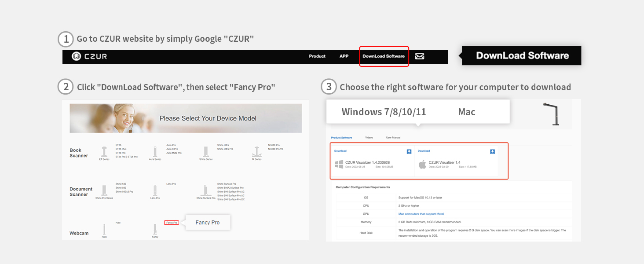The width and height of the screenshot is (644, 264).
Task: Follow 'Mac computers that support Metal' link
Action: [421, 214]
